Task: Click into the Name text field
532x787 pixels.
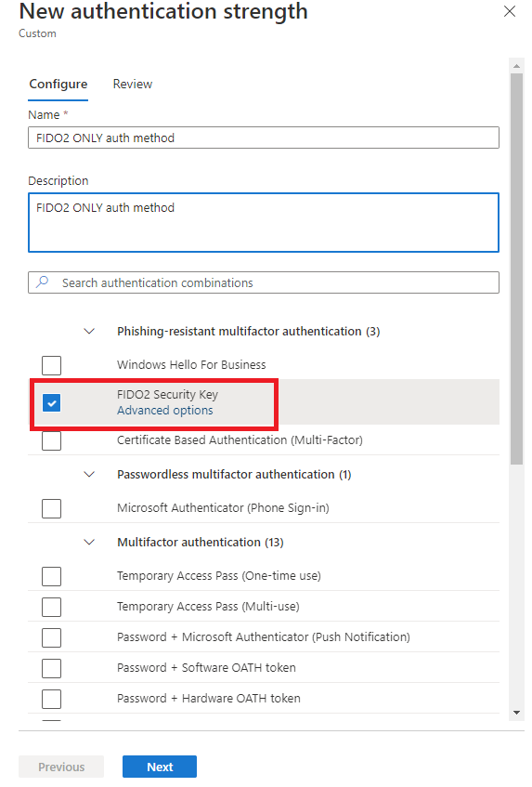Action: [x=264, y=138]
